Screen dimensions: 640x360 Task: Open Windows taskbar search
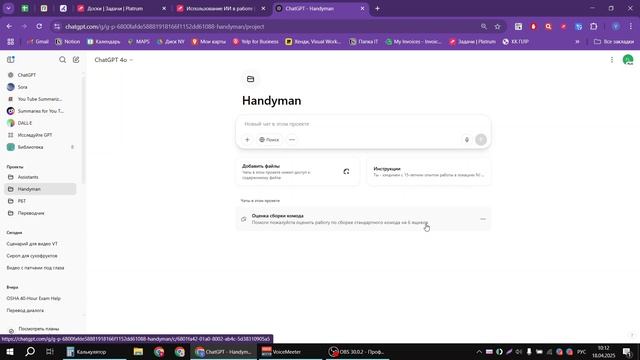click(30, 352)
